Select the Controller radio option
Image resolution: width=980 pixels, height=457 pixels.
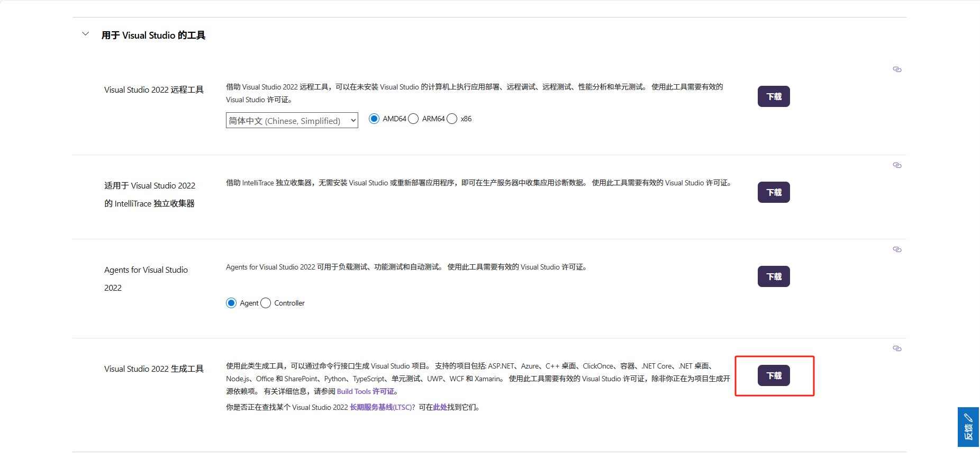[266, 303]
